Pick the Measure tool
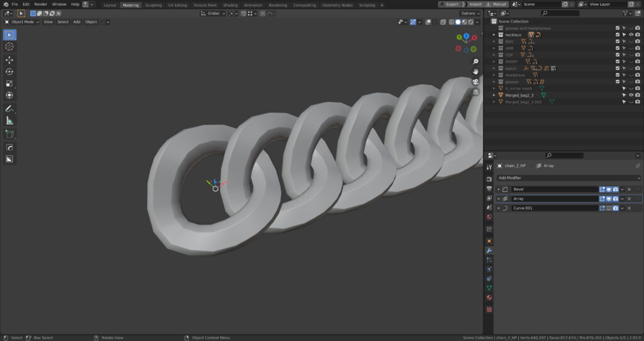This screenshot has height=341, width=644. [x=9, y=120]
